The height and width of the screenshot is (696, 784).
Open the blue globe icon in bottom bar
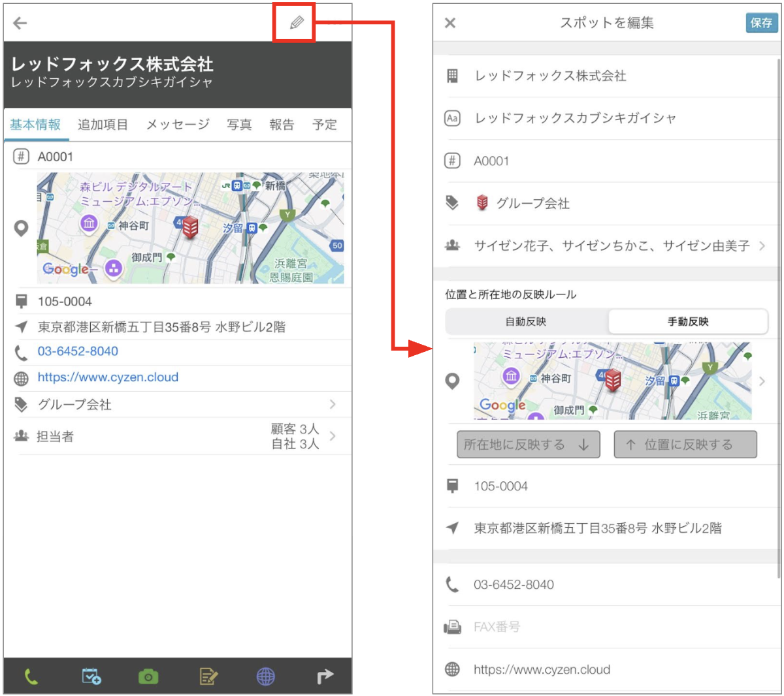(266, 677)
